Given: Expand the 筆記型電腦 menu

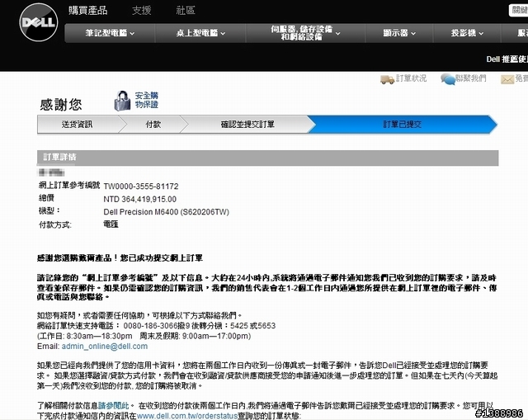Looking at the screenshot, I should click(110, 33).
